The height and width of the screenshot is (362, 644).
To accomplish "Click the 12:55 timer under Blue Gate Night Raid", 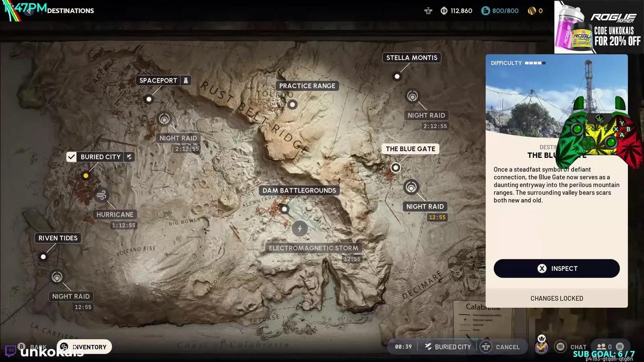I will click(x=437, y=218).
